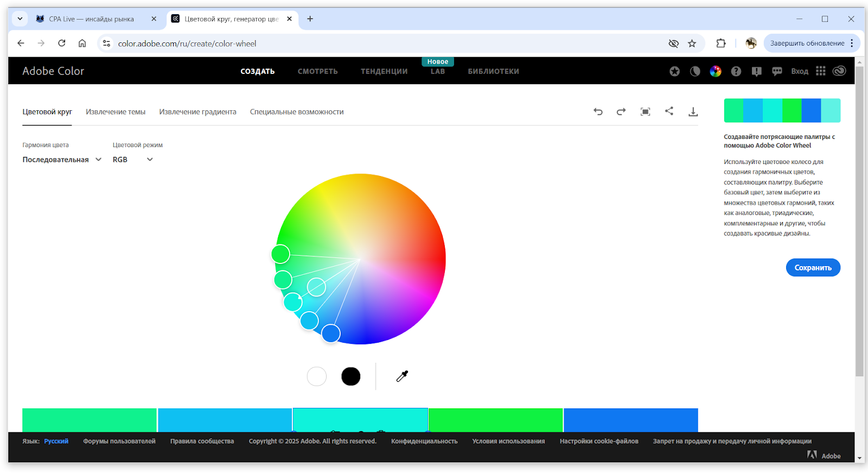
Task: Open browser extensions puzzle icon
Action: click(x=720, y=43)
